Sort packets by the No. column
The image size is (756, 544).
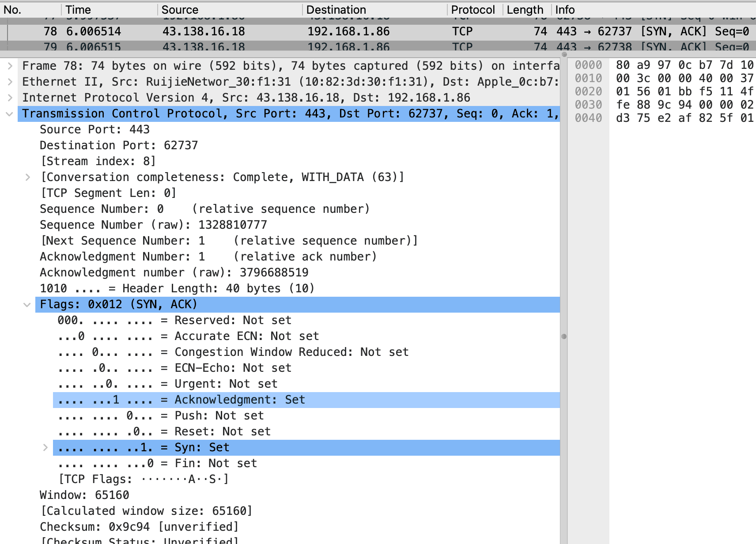(x=30, y=10)
